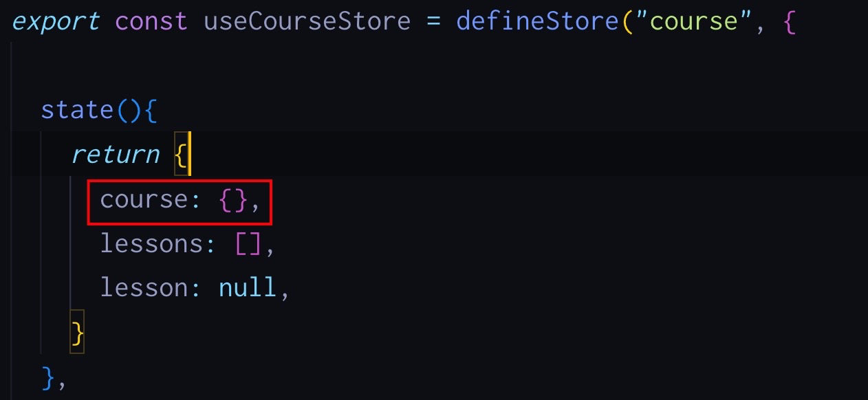Click the blue closing brace of state
The height and width of the screenshot is (400, 868).
[x=48, y=378]
